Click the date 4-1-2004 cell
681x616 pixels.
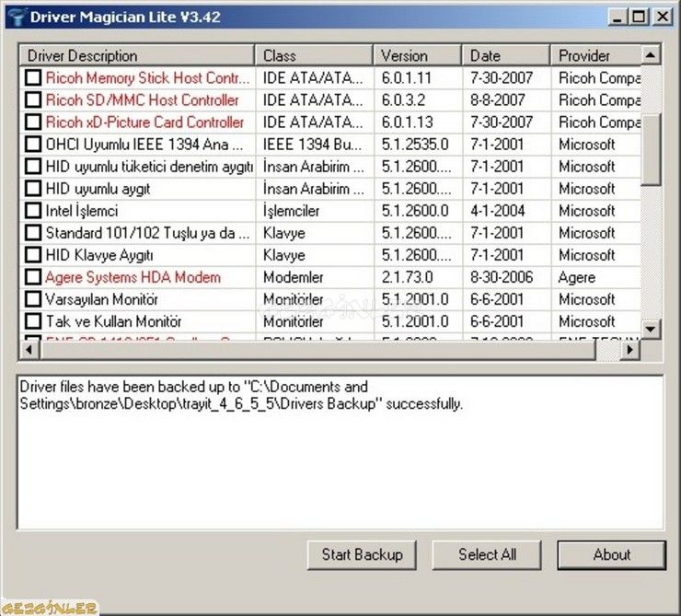498,211
